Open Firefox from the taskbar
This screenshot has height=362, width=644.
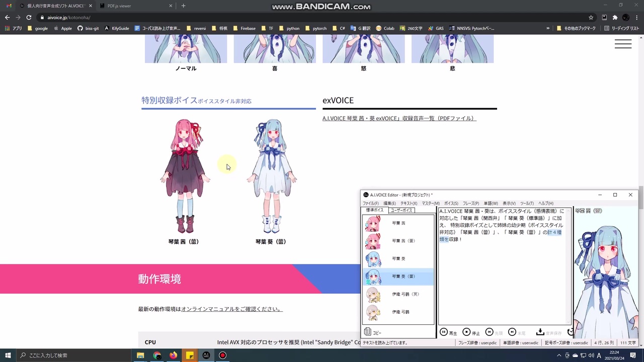174,355
